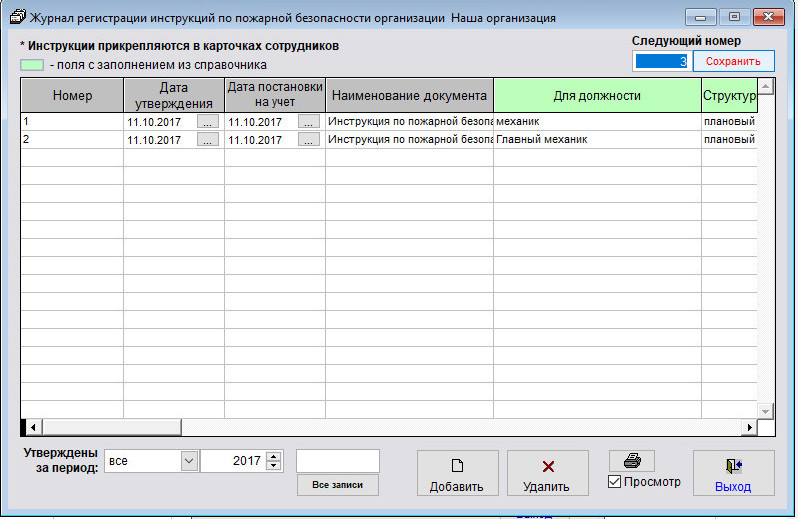798x519 pixels.
Task: Toggle the Просмотр checkbox
Action: tap(615, 481)
